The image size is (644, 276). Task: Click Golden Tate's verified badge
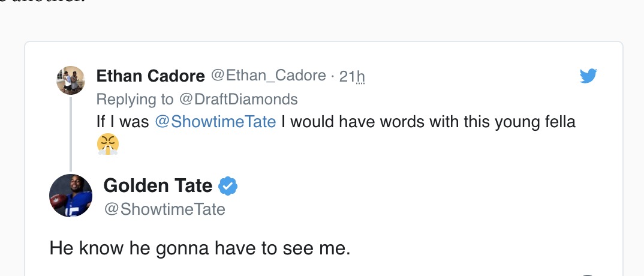tap(228, 187)
